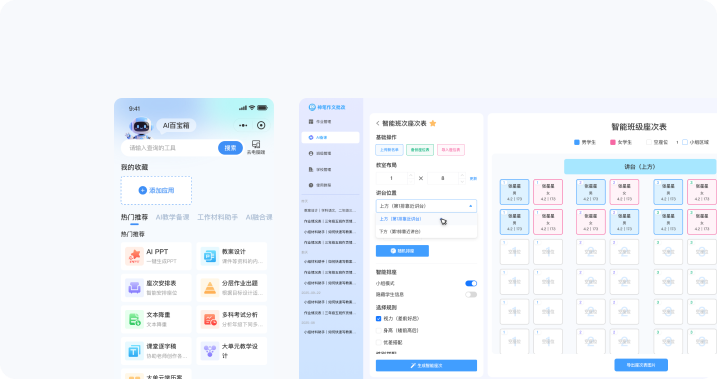Image resolution: width=717 pixels, height=379 pixels.
Task: Select the 上方 option in dropdown list
Action: tap(426, 219)
